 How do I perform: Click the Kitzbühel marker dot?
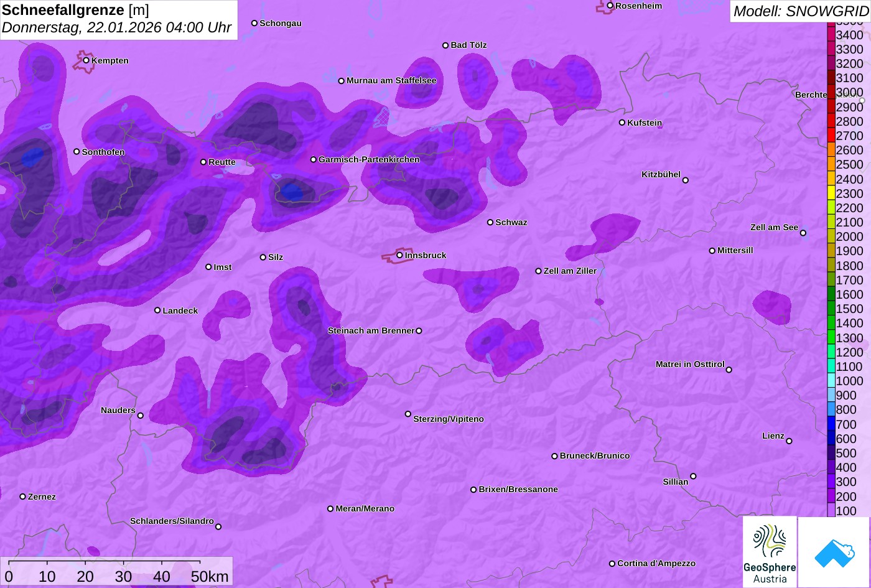coord(686,180)
